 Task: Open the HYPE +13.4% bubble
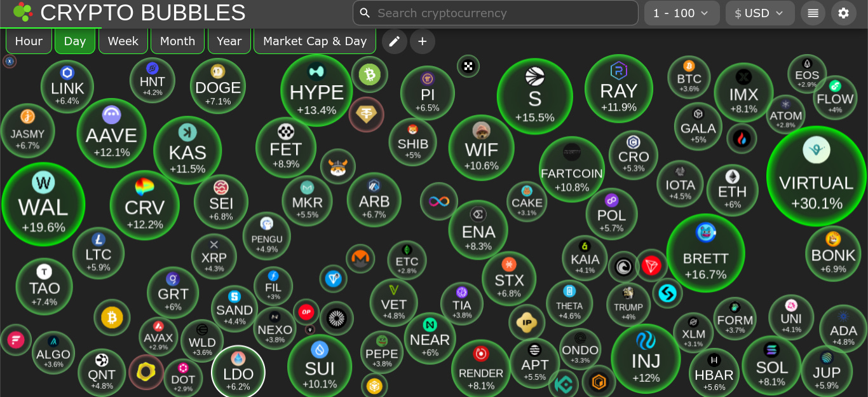(x=316, y=90)
